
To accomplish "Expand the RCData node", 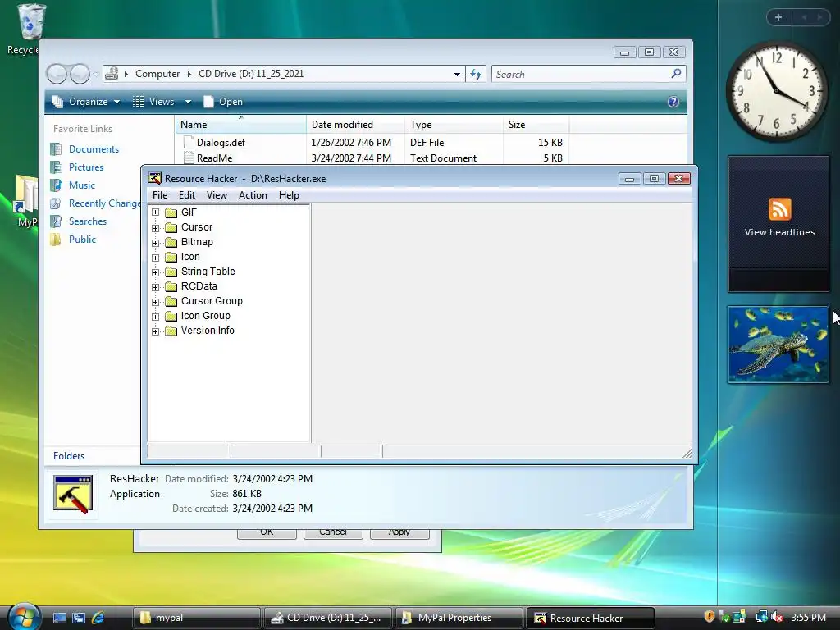I will point(155,286).
